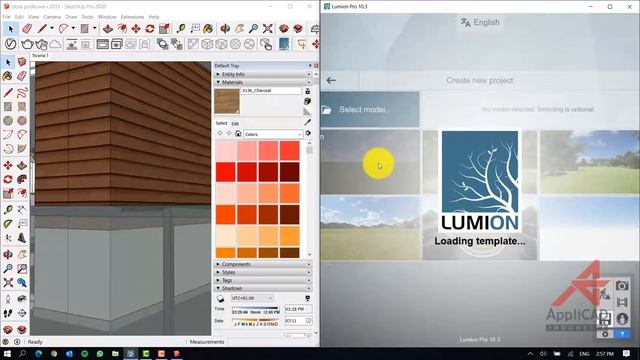Select the Zoom magnifier in top toolbar

[x=253, y=29]
